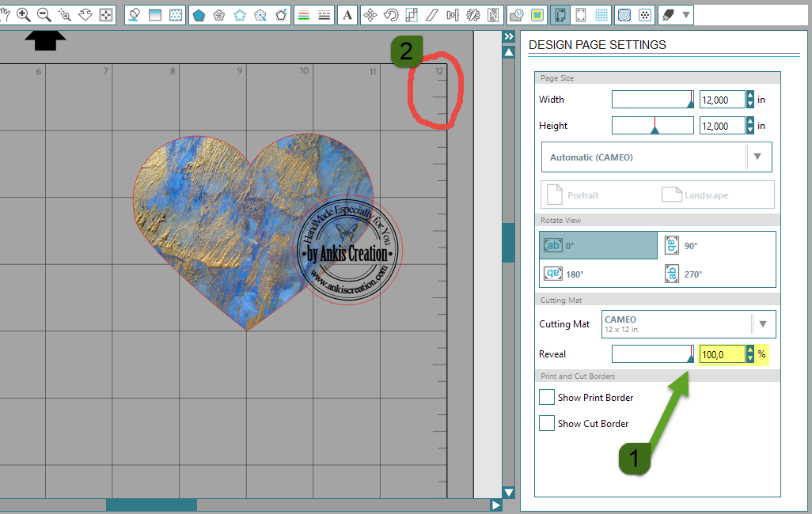Open the Text Style A panel
The image size is (812, 514).
tap(347, 15)
